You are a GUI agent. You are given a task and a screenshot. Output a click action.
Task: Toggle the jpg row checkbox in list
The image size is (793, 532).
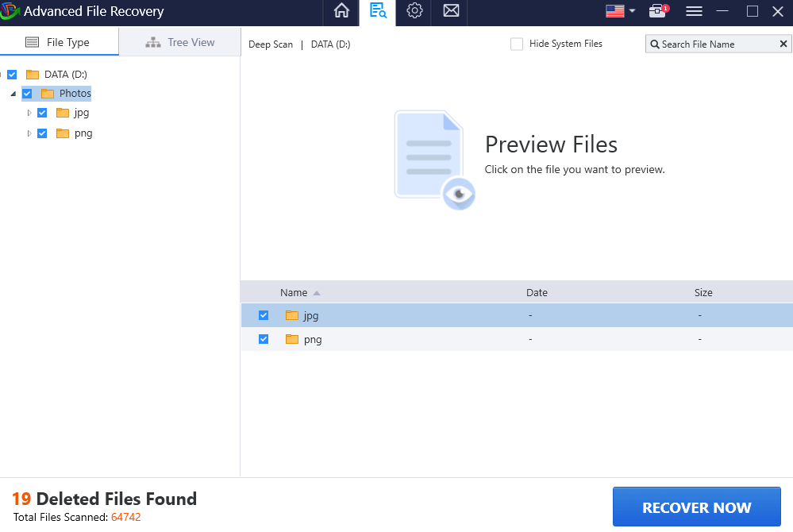coord(264,315)
